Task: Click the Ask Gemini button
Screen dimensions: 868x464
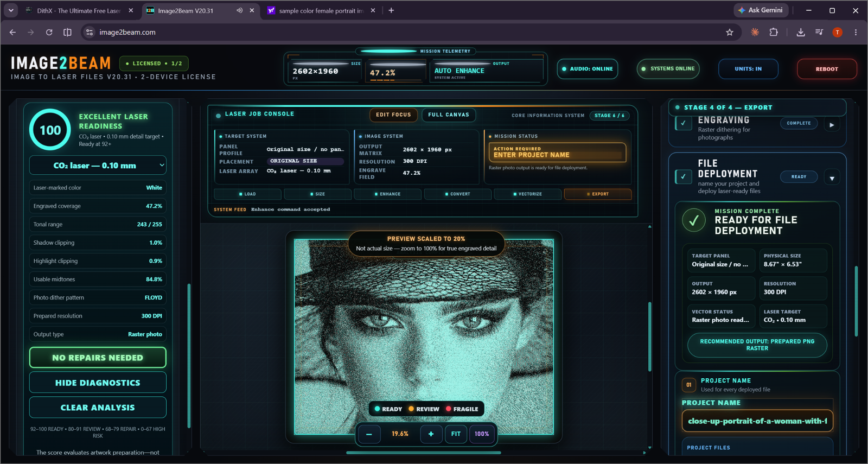Action: click(x=760, y=10)
